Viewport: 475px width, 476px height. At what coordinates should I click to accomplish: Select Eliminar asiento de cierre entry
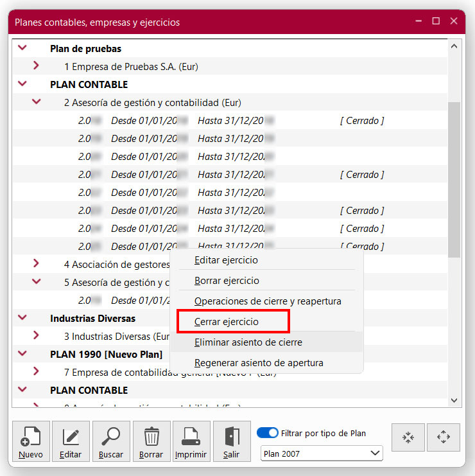pos(267,342)
